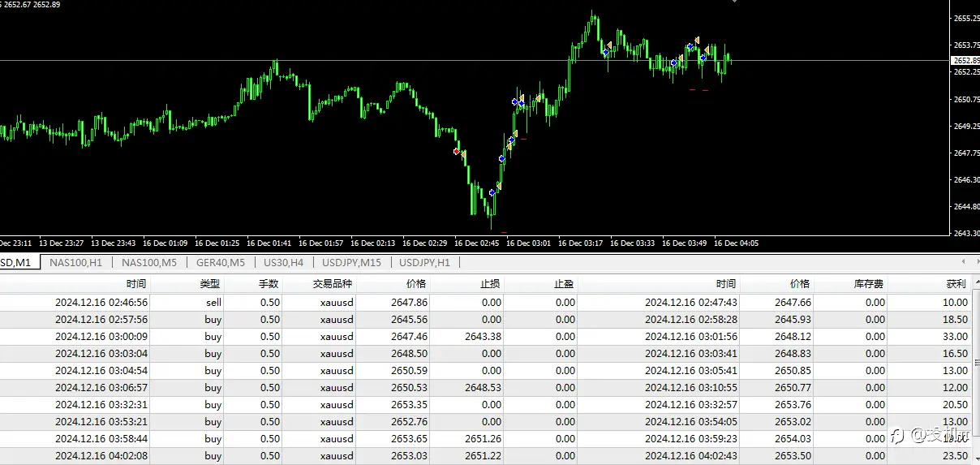Click the sell type cell
The image size is (980, 465).
(214, 302)
